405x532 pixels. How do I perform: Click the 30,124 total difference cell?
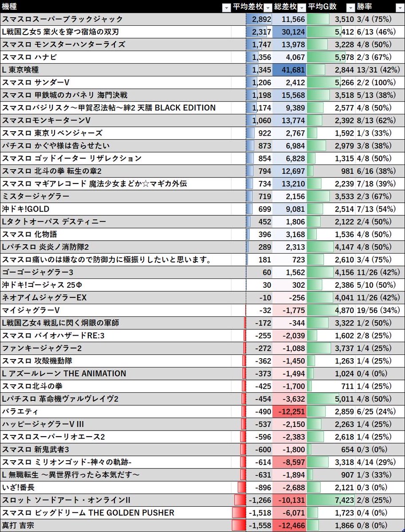[x=289, y=32]
